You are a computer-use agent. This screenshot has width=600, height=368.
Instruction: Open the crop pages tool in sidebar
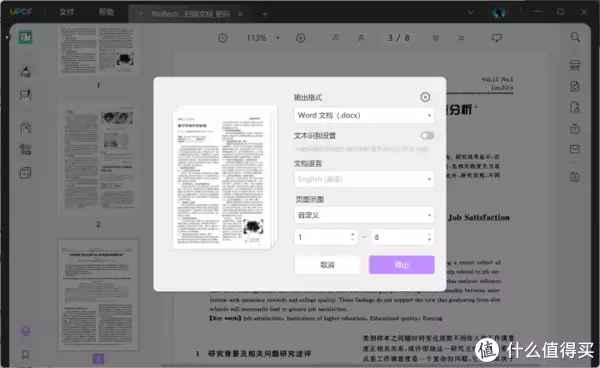[26, 150]
